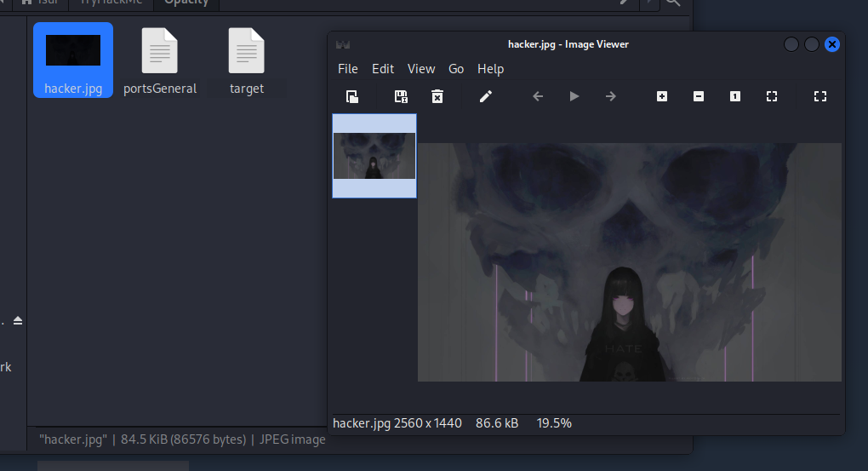Click the pencil edit icon

(486, 96)
